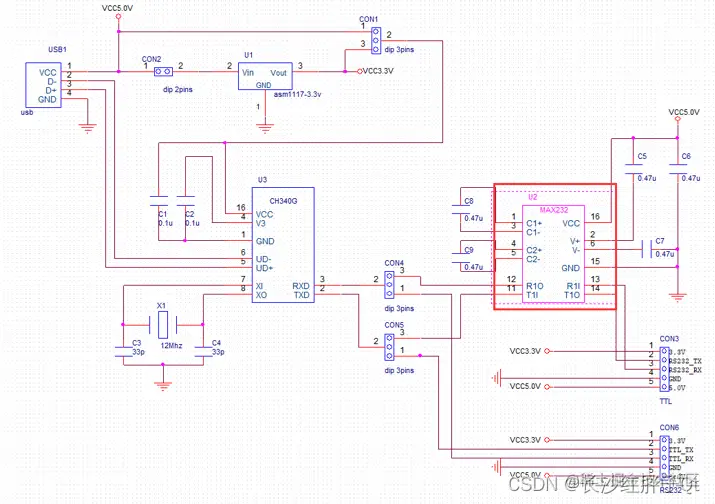This screenshot has width=715, height=504.
Task: Click the VCC5.0V label at top left
Action: [118, 8]
